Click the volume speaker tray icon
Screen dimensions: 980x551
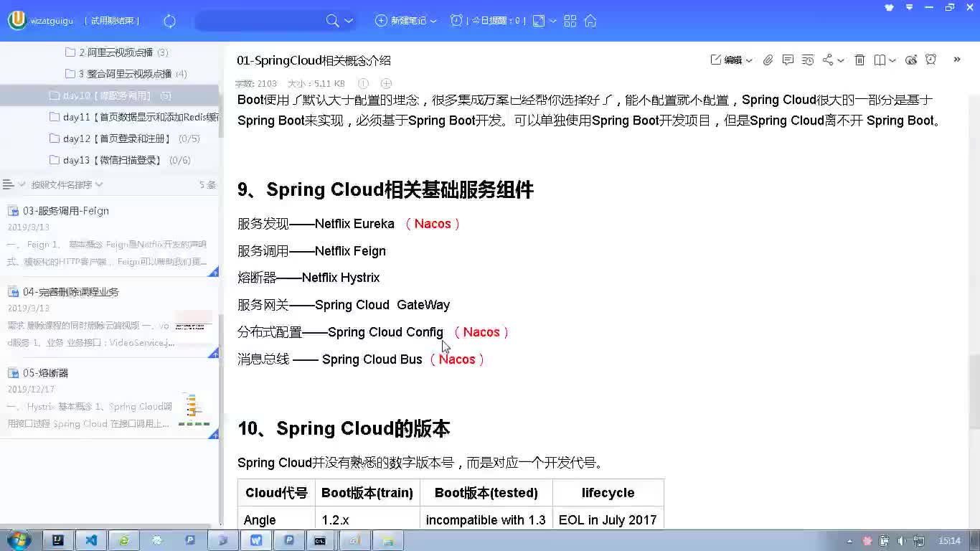point(902,541)
